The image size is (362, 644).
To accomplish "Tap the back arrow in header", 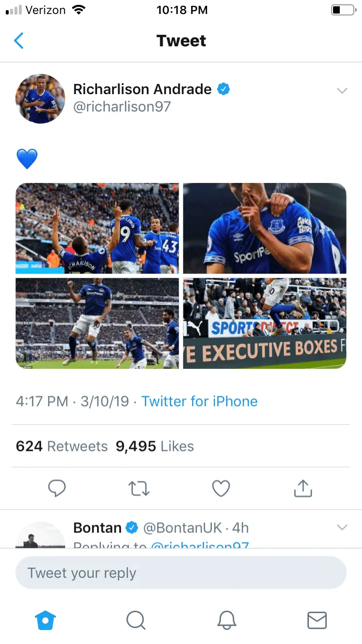I will 19,41.
